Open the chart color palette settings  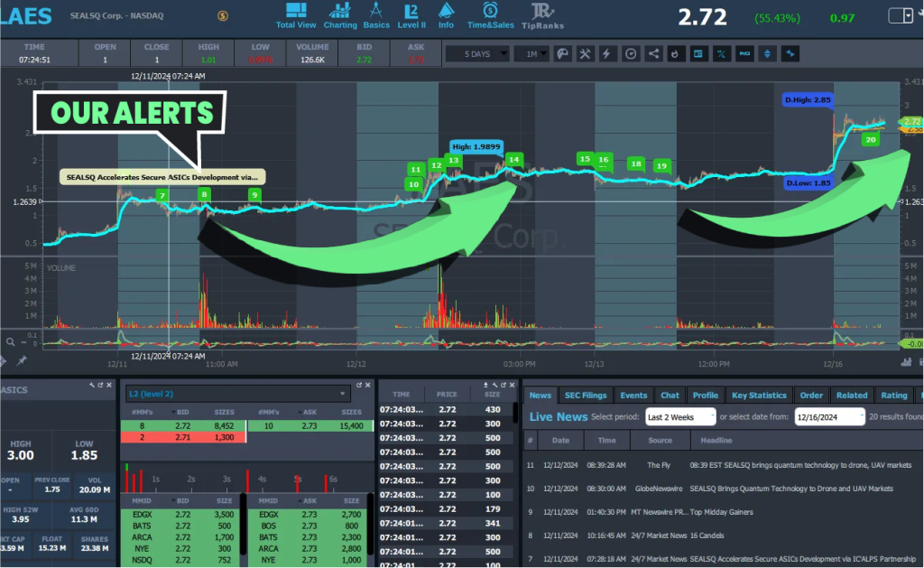coord(563,54)
